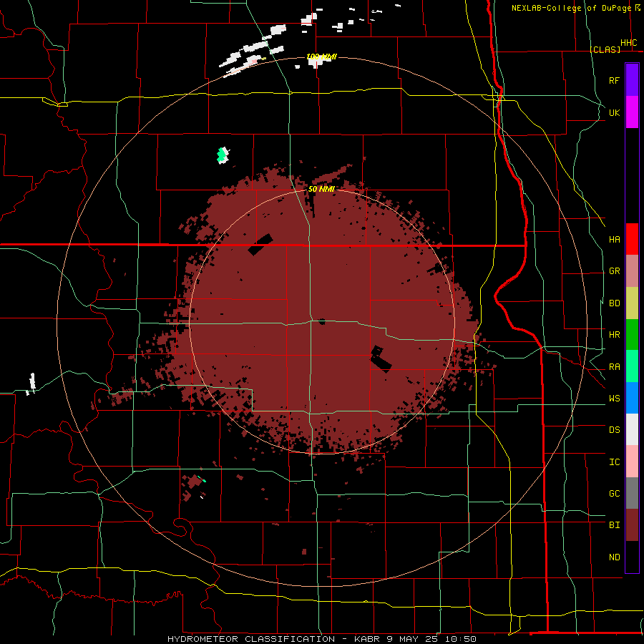Click the blue WS color swatch
This screenshot has height=644, width=644.
click(x=632, y=398)
